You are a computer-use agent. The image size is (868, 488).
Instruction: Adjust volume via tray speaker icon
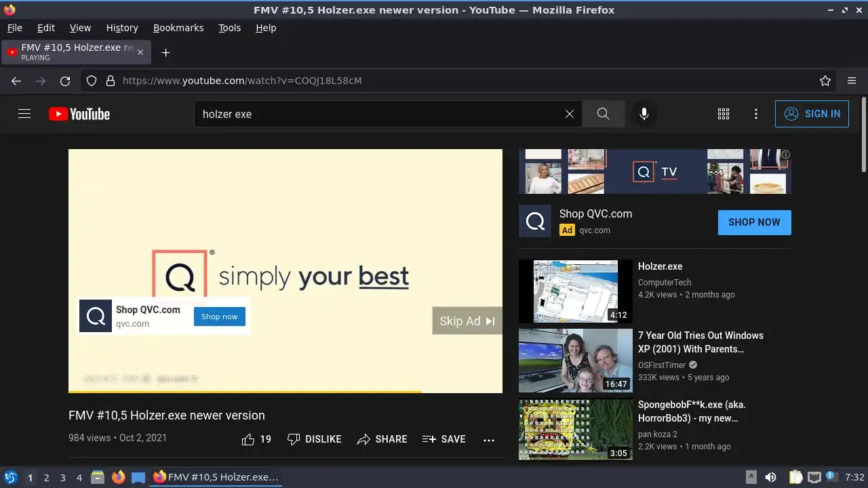click(x=770, y=477)
